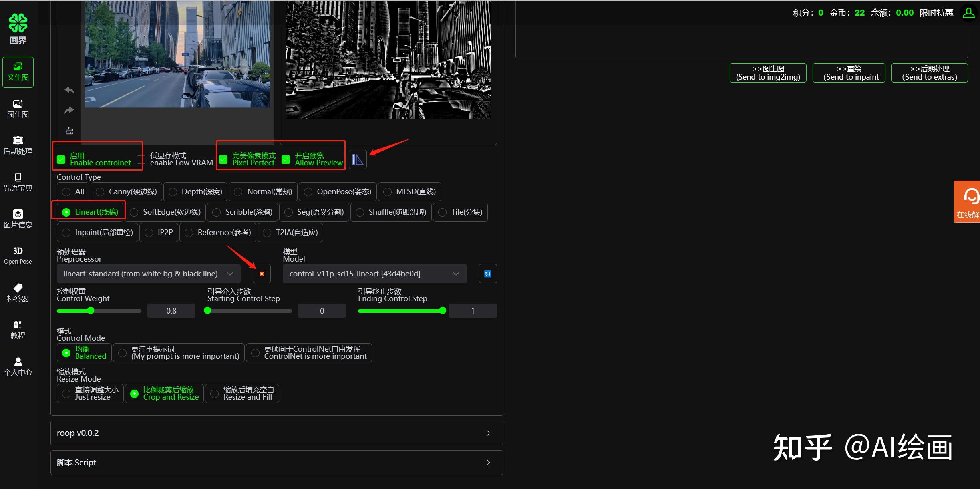The height and width of the screenshot is (489, 980).
Task: Enable the Low VRAM checkbox
Action: [x=141, y=159]
